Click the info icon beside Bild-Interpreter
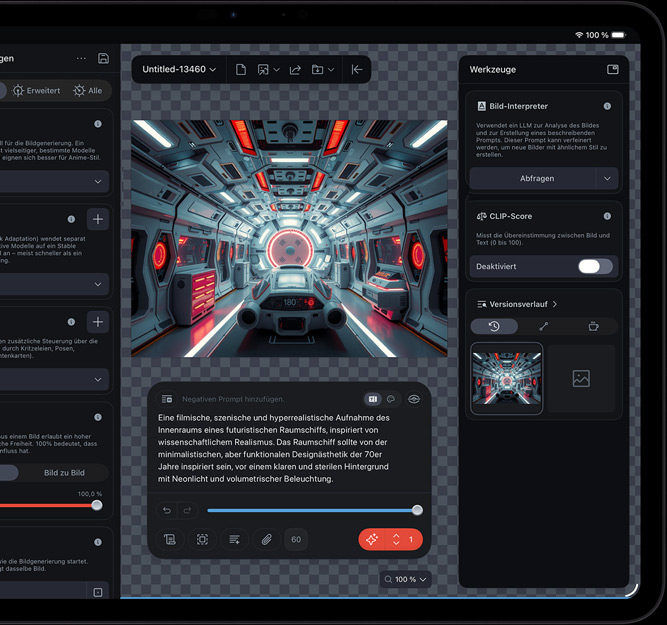667x625 pixels. pyautogui.click(x=607, y=106)
